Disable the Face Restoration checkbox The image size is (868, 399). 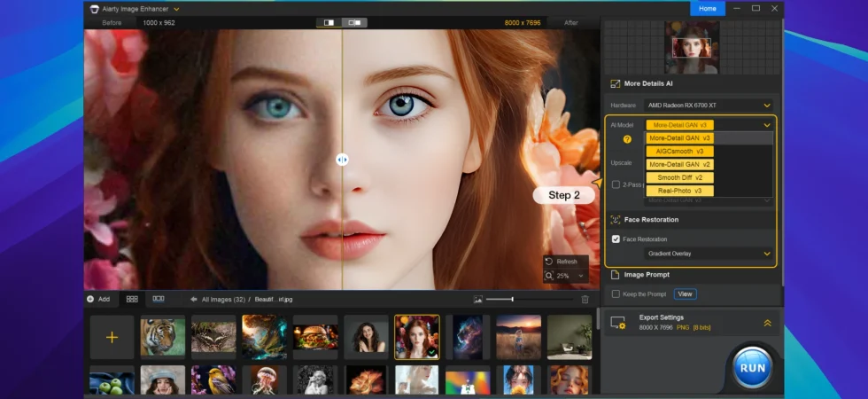616,239
